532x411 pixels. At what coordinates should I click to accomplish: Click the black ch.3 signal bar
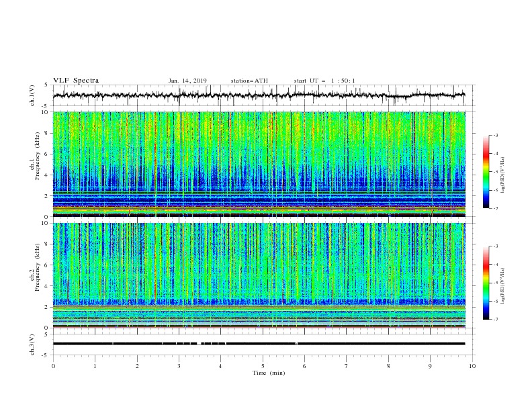click(259, 344)
